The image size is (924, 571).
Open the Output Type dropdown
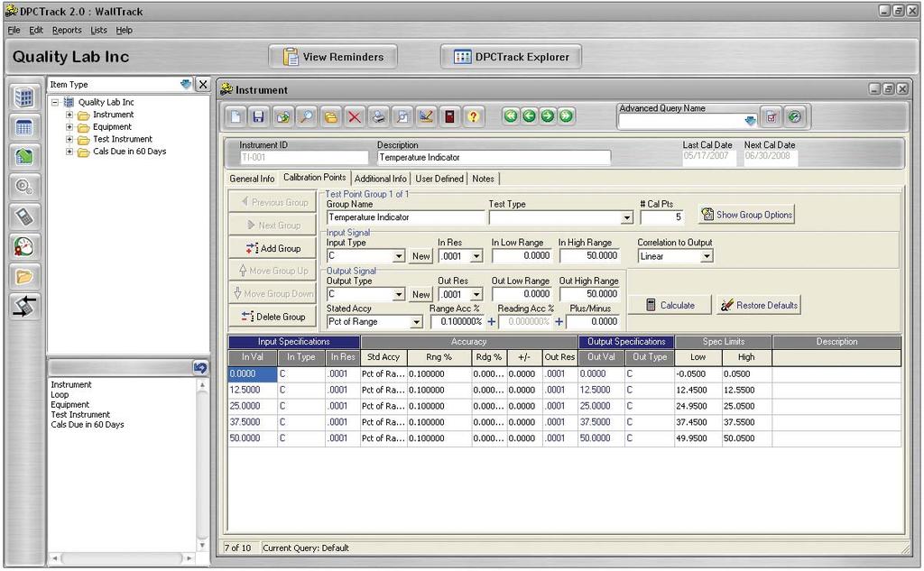click(x=399, y=295)
